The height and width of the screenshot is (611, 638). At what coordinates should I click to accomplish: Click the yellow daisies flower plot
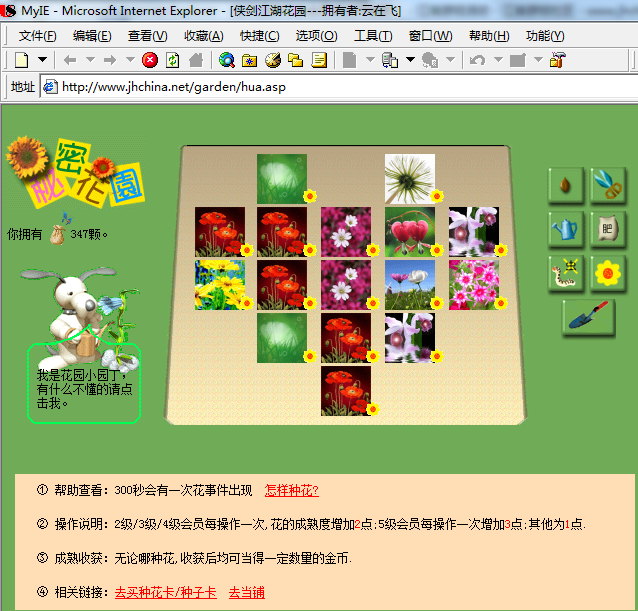point(220,285)
